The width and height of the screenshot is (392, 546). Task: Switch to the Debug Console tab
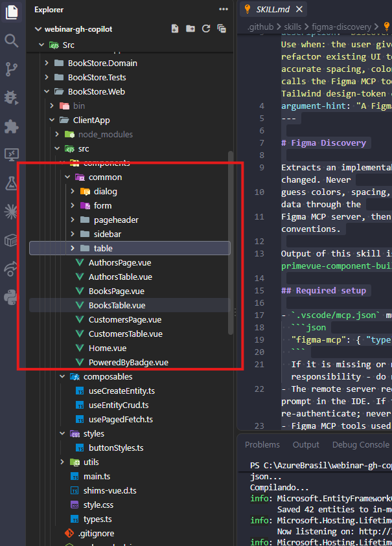pyautogui.click(x=361, y=445)
